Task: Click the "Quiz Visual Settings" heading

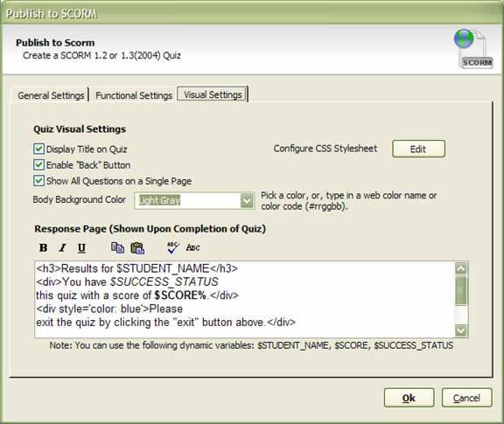Action: (x=80, y=129)
